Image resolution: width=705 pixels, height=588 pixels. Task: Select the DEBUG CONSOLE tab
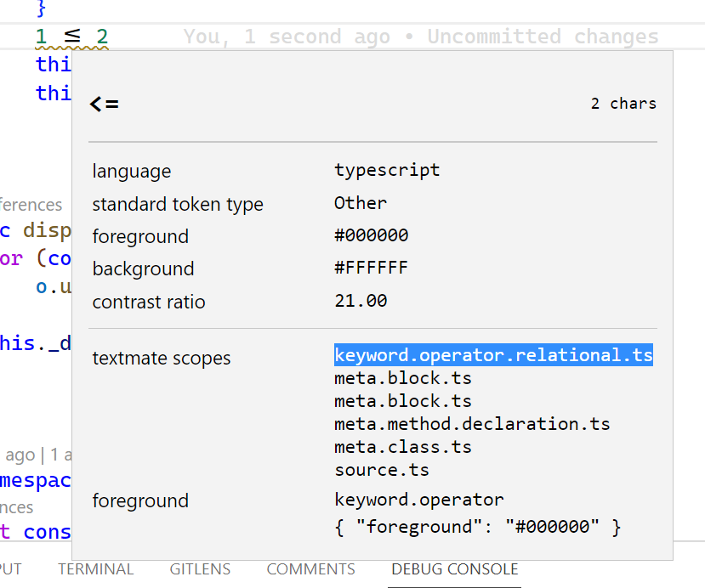(x=455, y=569)
